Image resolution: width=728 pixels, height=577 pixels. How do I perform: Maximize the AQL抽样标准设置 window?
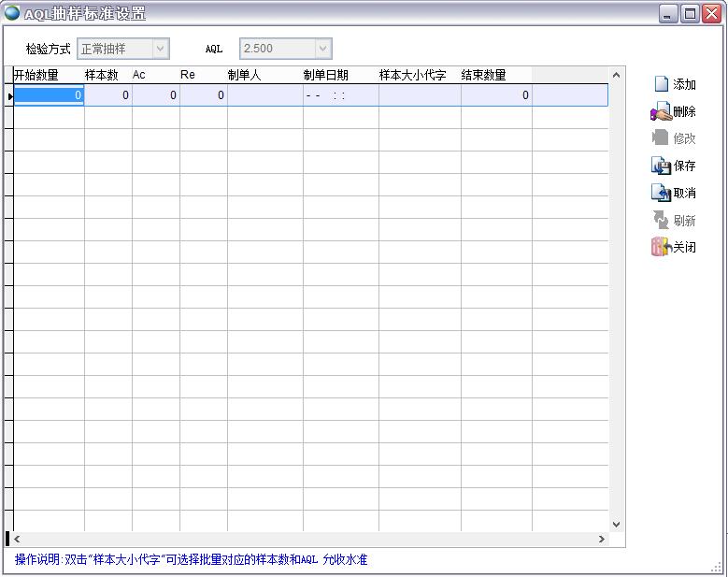click(x=690, y=13)
